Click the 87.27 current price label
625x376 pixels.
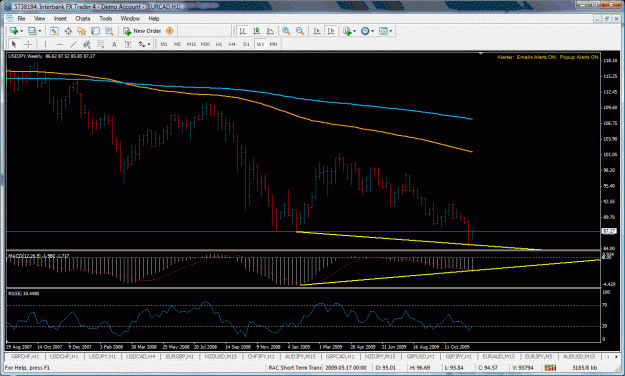[608, 231]
